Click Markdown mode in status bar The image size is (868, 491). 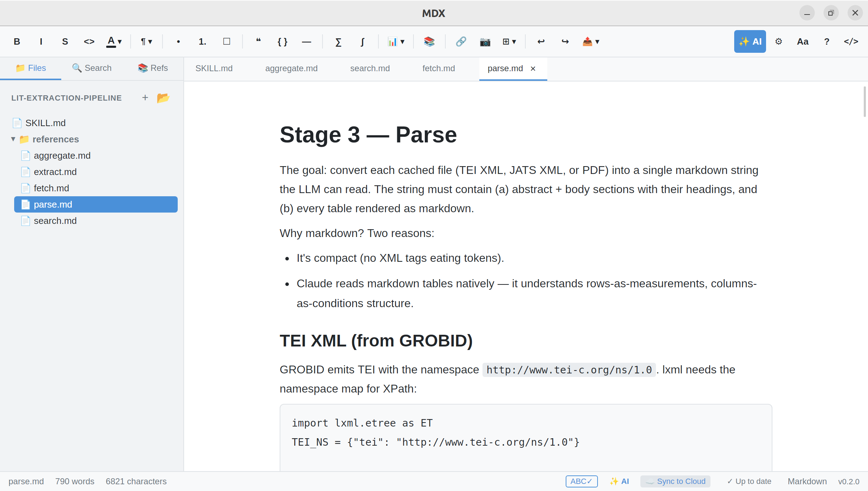[807, 481]
